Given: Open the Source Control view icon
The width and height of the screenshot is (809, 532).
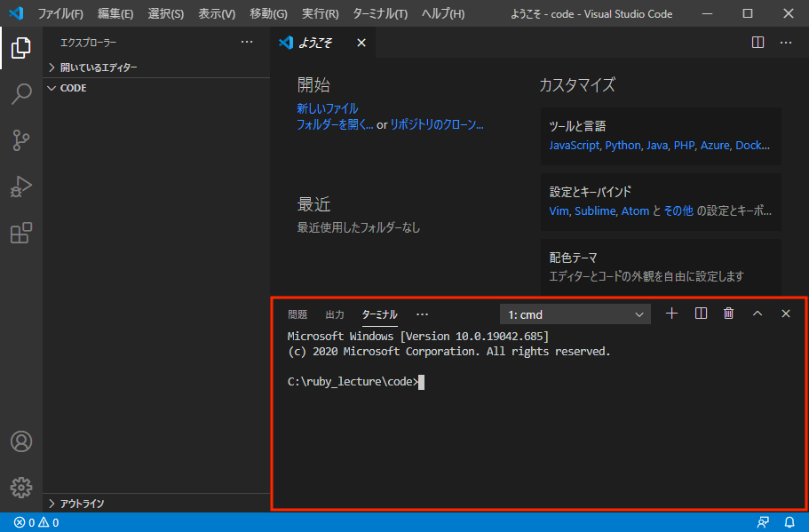Looking at the screenshot, I should tap(21, 140).
